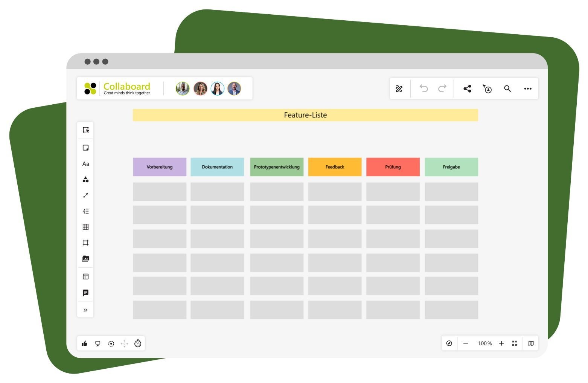
Task: Open the media gallery icon
Action: coord(85,259)
